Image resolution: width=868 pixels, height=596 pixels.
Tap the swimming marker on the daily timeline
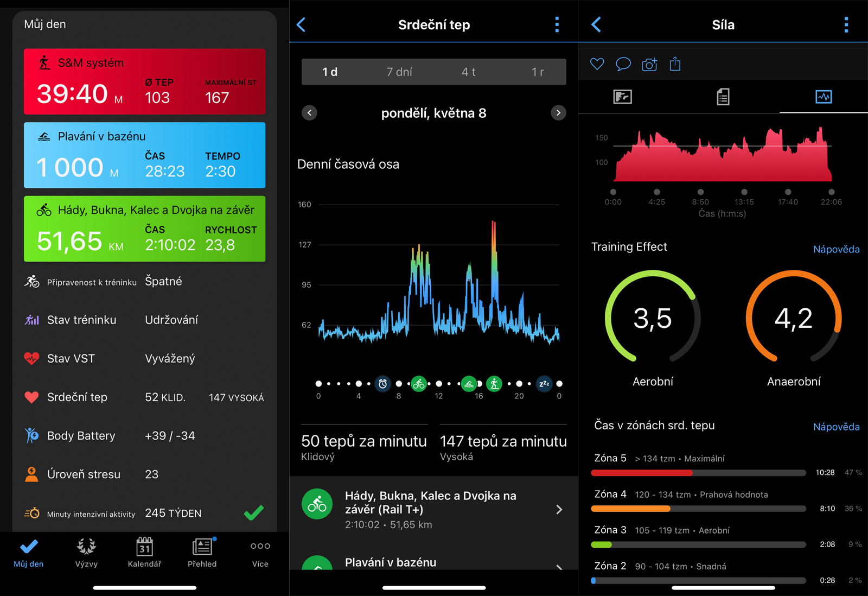(469, 384)
